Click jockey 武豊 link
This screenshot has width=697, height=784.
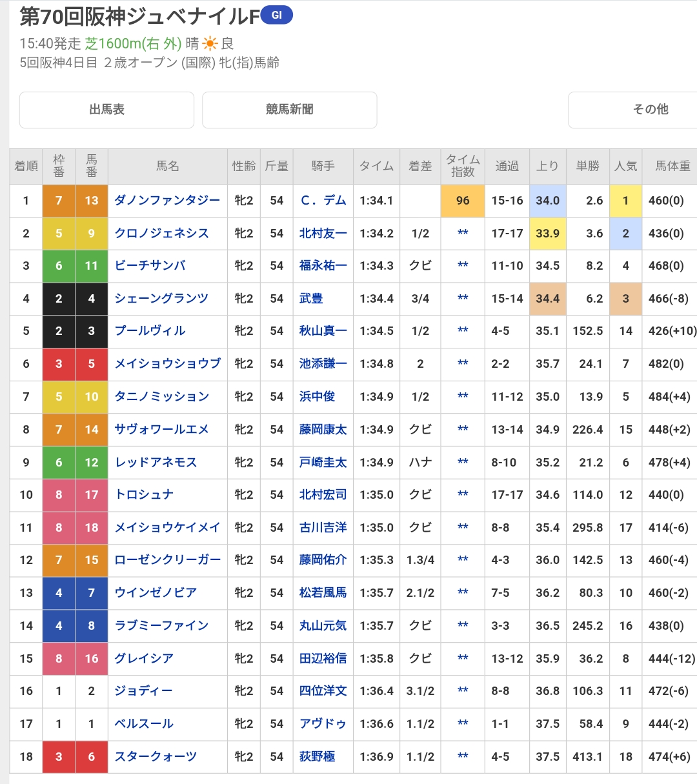311,299
